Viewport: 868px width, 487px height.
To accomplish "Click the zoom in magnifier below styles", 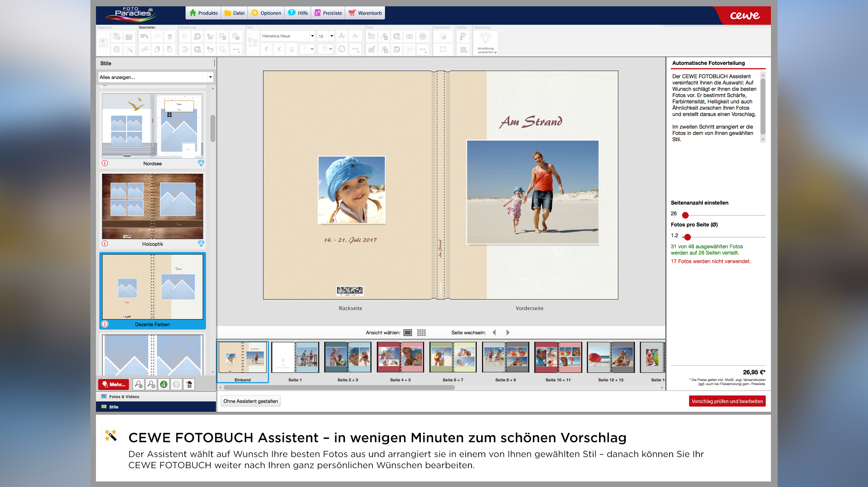I will (x=151, y=384).
